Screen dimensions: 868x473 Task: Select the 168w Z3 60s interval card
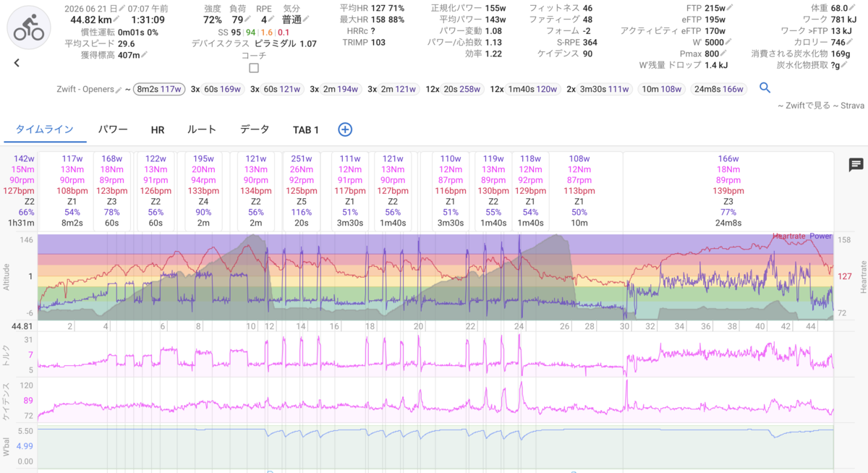(112, 191)
